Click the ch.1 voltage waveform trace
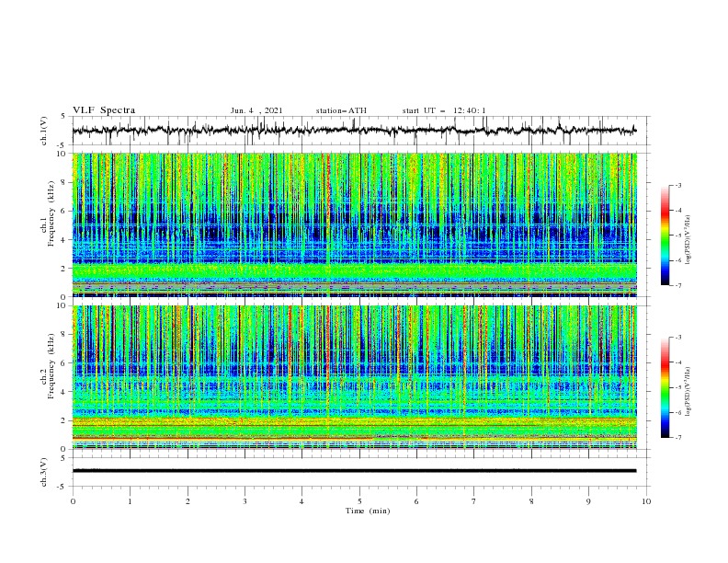This screenshot has height=563, width=728. click(x=354, y=131)
